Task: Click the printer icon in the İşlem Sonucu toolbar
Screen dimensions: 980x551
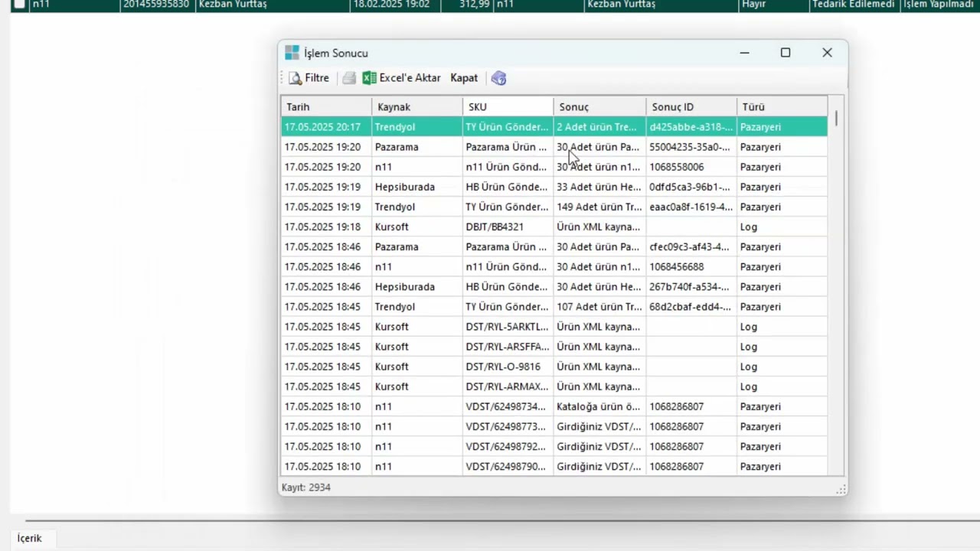Action: (349, 78)
